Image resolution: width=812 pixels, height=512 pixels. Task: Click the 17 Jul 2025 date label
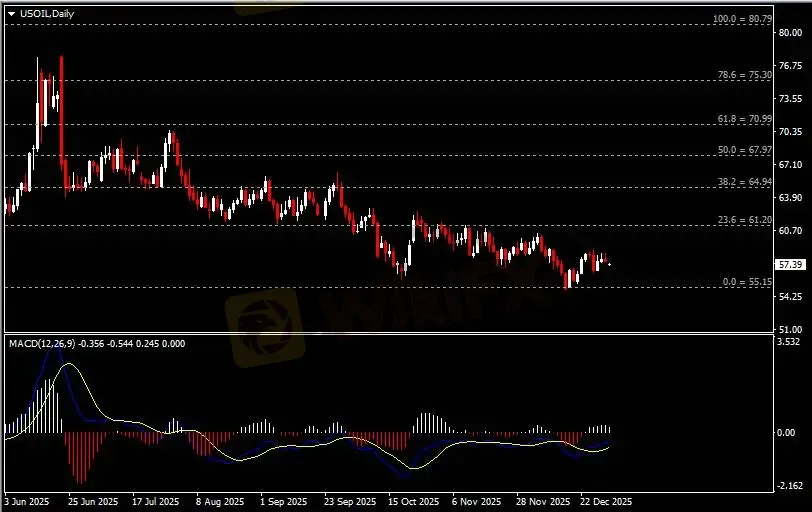tap(155, 502)
